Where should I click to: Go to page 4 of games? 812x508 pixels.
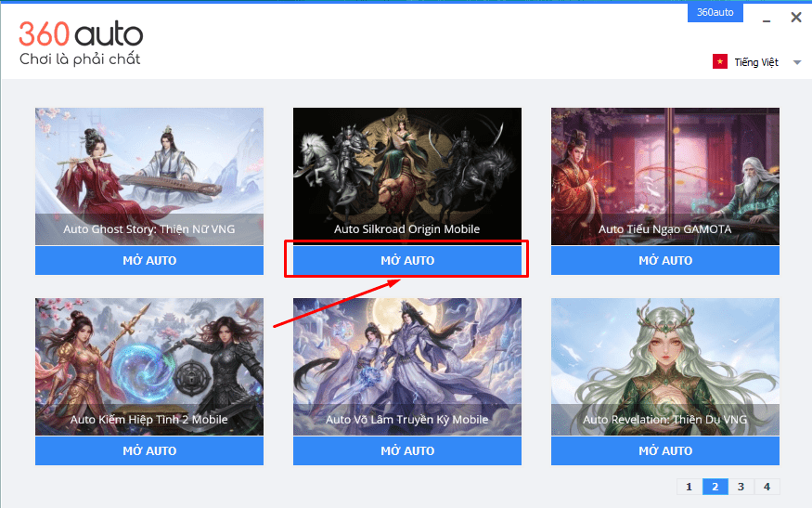tap(767, 487)
